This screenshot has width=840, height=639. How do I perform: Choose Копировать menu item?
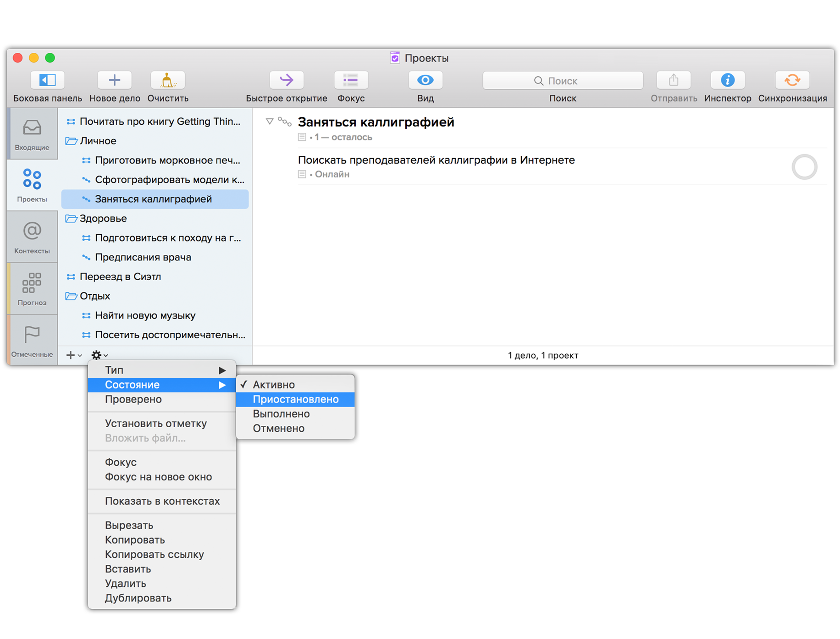click(162, 540)
